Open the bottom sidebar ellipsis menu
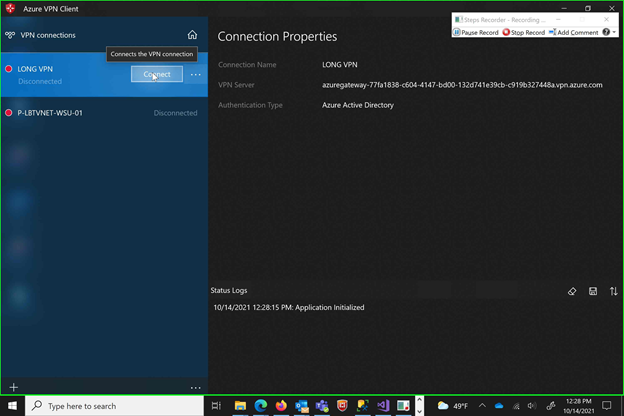Screen dimensions: 624x416 195,387
